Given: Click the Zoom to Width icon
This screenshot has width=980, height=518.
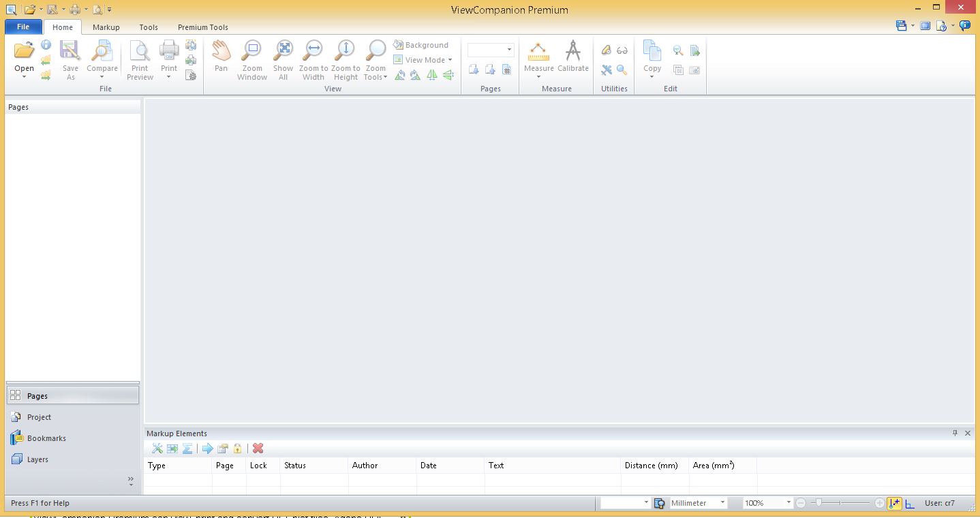Looking at the screenshot, I should click(313, 50).
